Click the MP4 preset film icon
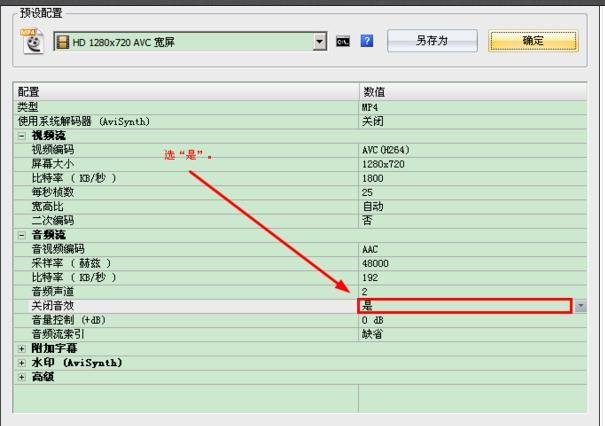The height and width of the screenshot is (426, 605). pos(35,41)
